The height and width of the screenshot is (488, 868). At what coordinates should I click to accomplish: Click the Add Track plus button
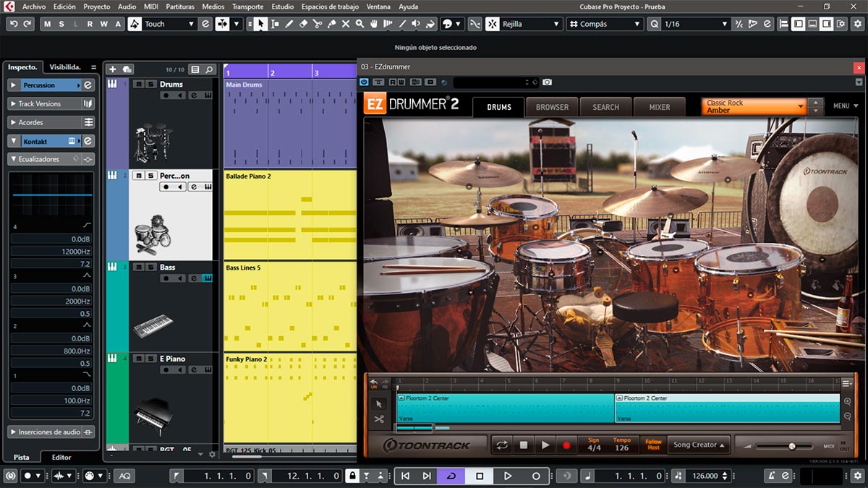tap(112, 69)
